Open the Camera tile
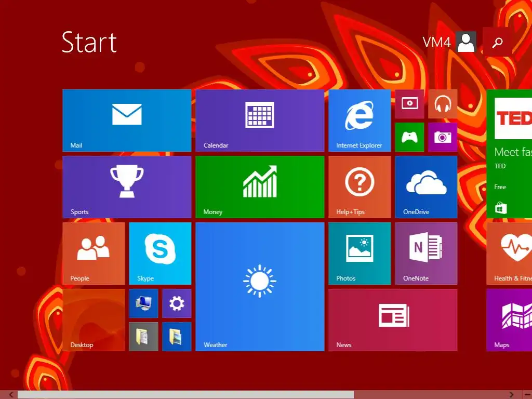 coord(443,137)
